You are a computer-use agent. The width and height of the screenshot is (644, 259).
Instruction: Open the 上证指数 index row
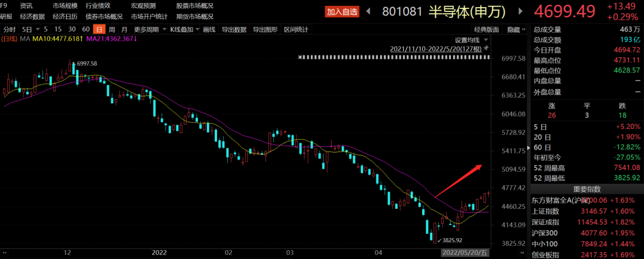pos(587,211)
